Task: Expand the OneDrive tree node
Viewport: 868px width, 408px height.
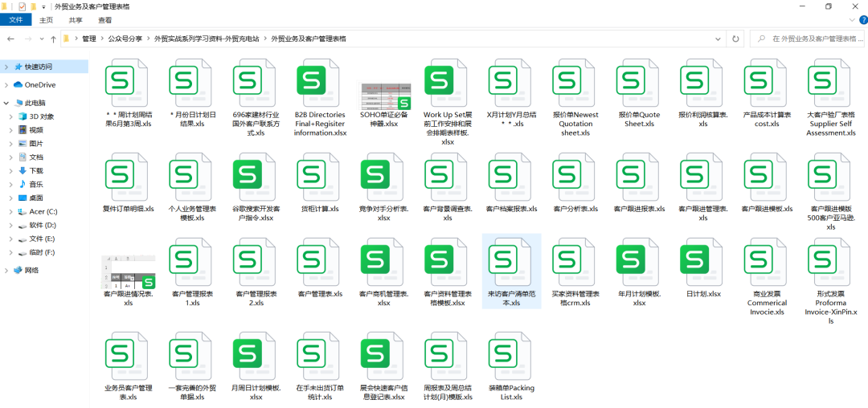Action: pyautogui.click(x=6, y=84)
